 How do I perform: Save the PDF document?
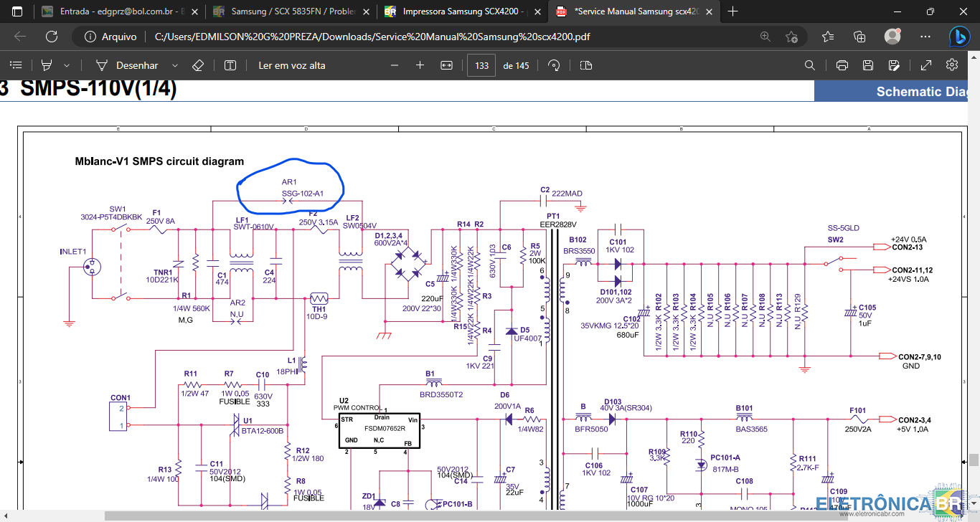click(868, 65)
